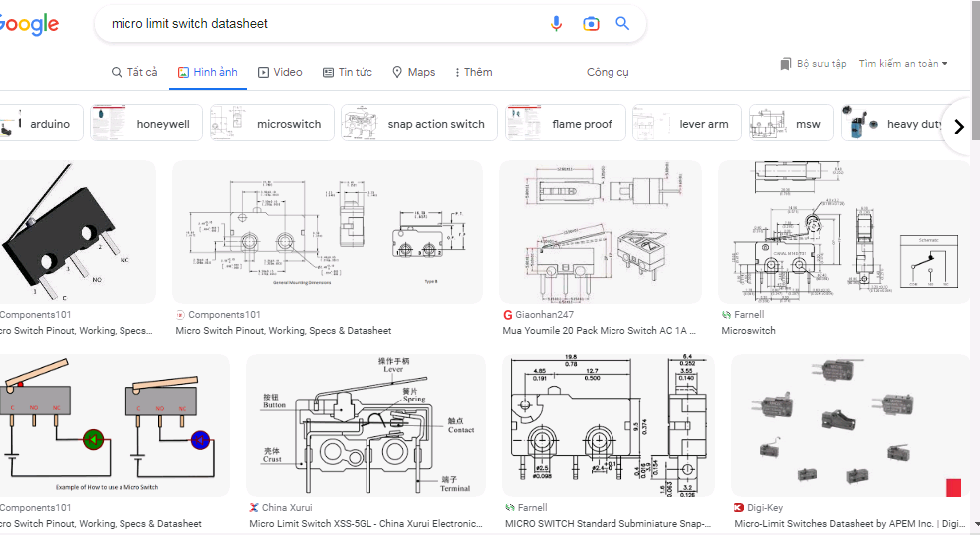Open Micro-Limit Switches Datasheet by APEM link
Viewport: 980px width, 535px height.
click(852, 523)
